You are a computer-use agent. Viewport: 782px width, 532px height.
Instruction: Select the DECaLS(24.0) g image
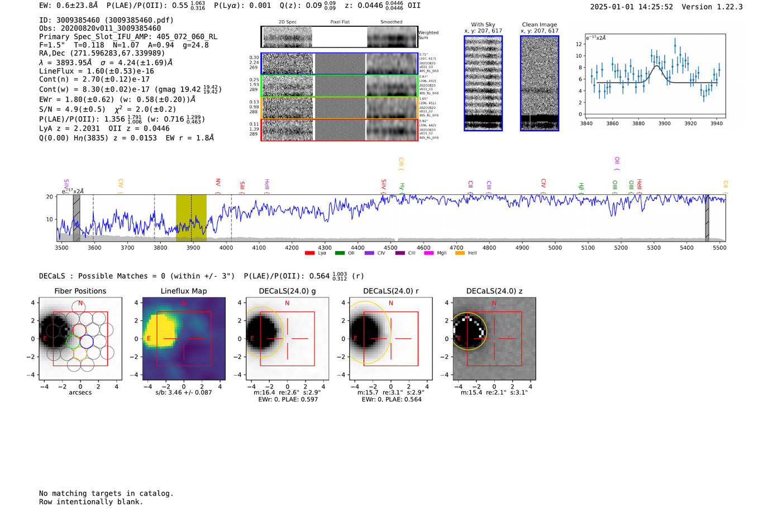(287, 338)
